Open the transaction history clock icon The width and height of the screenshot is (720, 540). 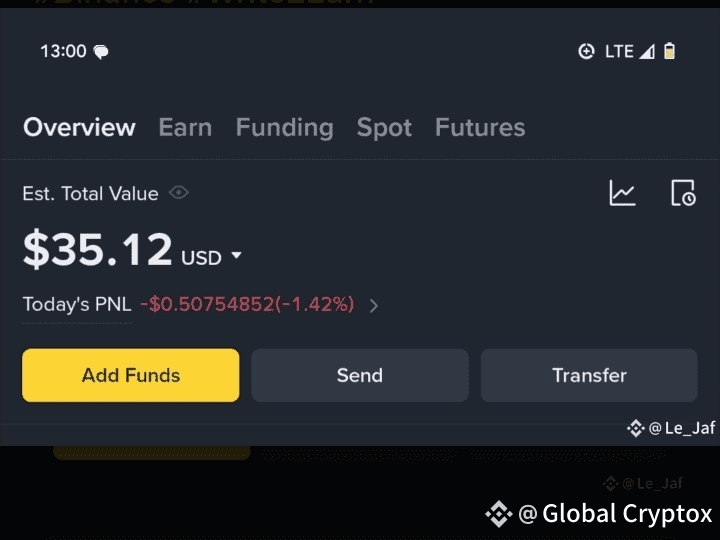(x=683, y=193)
